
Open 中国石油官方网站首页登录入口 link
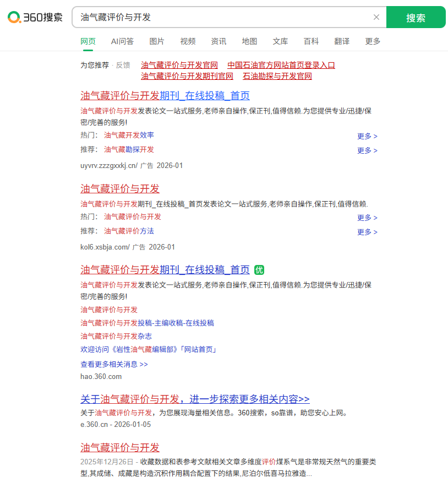(x=281, y=64)
